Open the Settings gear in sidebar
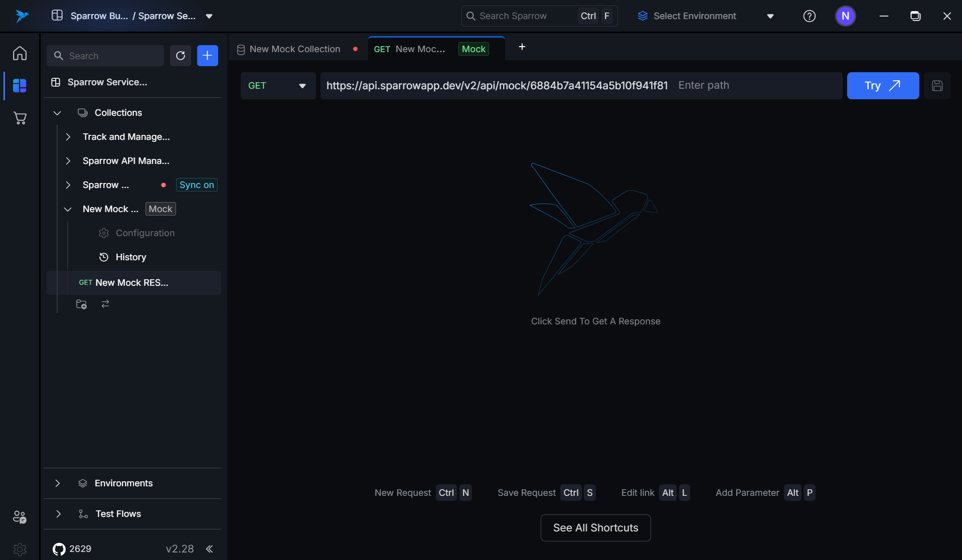 [20, 549]
